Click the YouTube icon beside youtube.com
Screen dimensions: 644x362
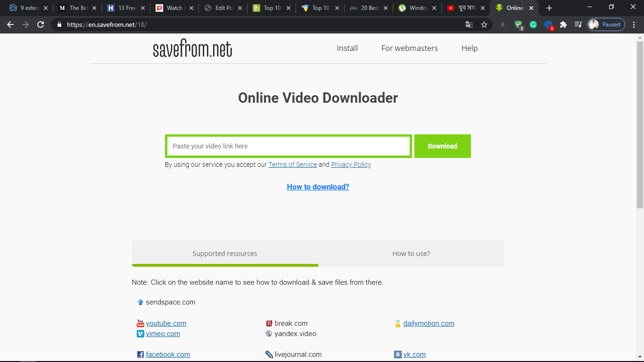140,323
